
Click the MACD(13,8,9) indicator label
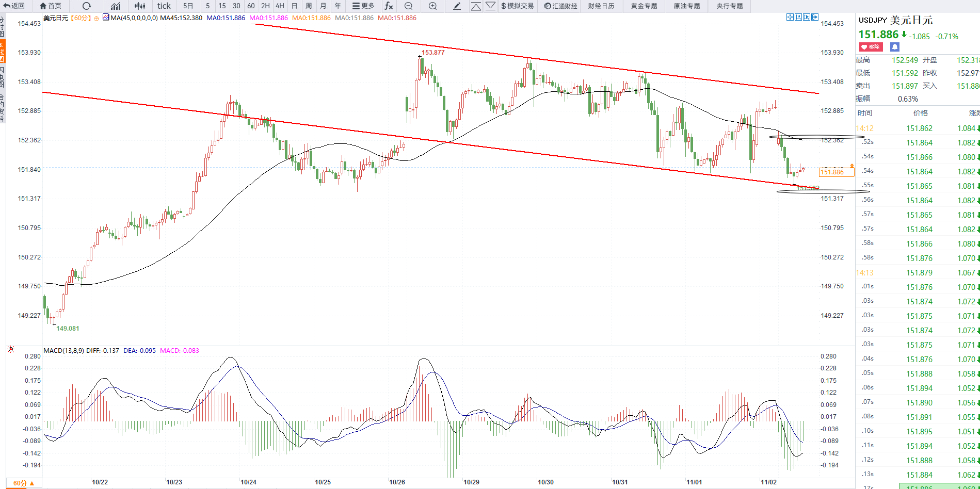63,350
